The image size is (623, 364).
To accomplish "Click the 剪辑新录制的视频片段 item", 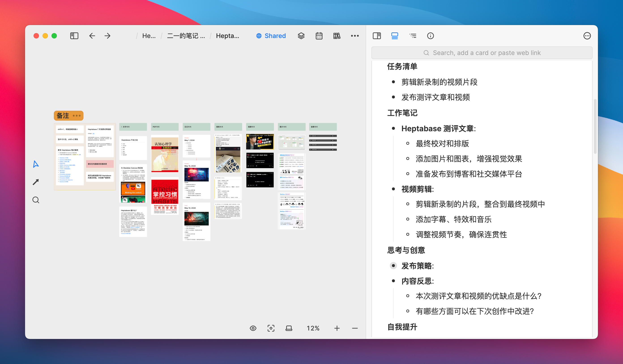I will click(439, 82).
